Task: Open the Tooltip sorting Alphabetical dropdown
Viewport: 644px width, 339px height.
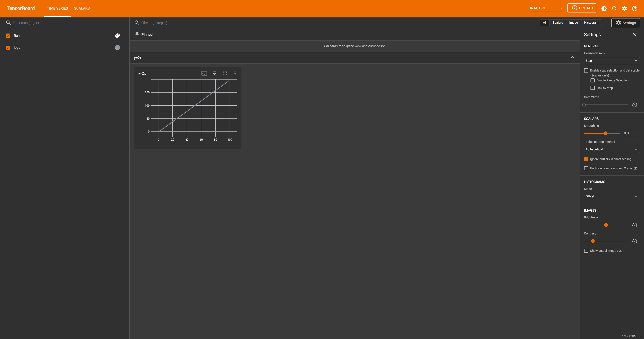Action: [x=612, y=149]
